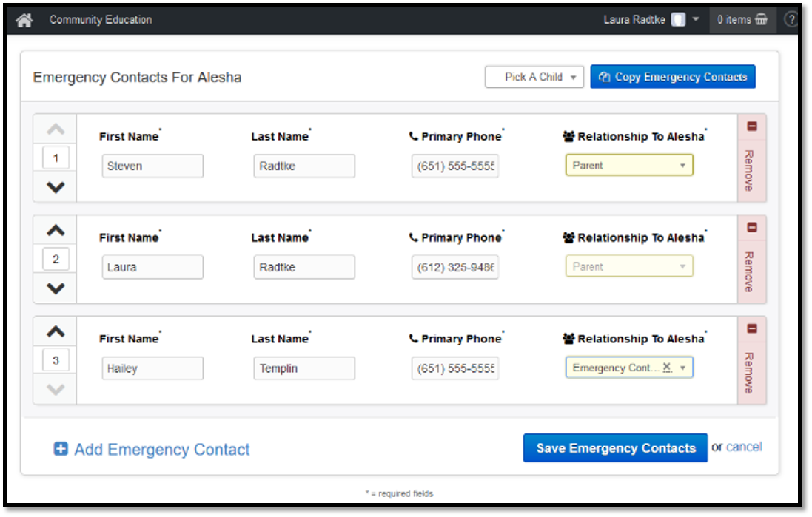Go to Community Education in navbar

coord(100,20)
